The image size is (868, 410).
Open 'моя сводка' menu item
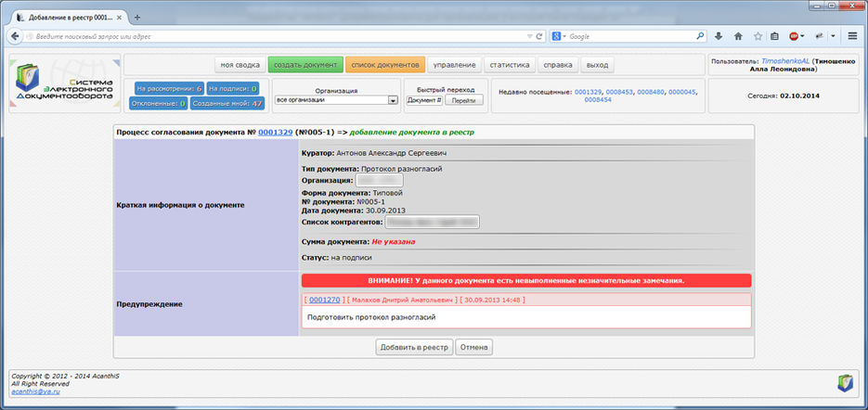point(240,65)
